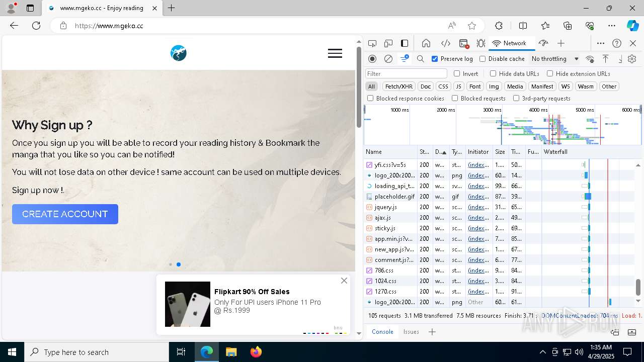Open DevTools help question mark icon

pos(617,43)
